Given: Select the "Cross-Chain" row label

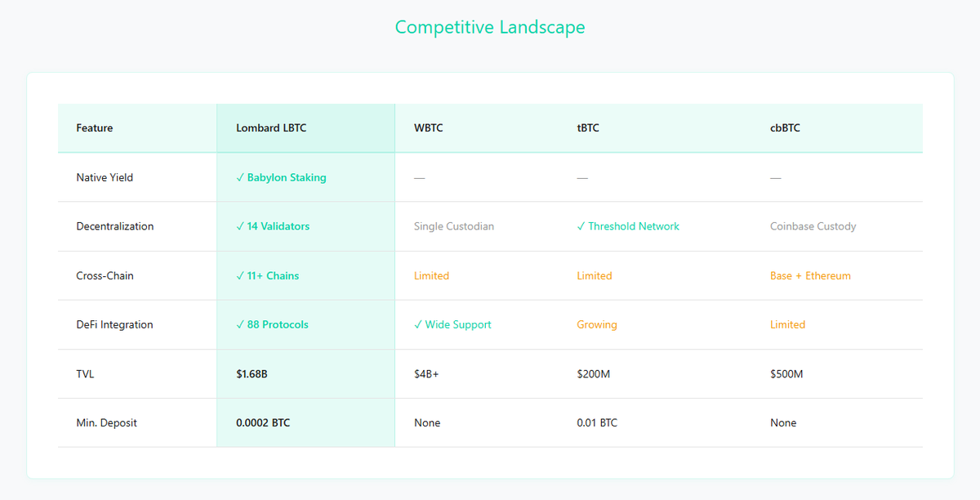Looking at the screenshot, I should (x=106, y=275).
